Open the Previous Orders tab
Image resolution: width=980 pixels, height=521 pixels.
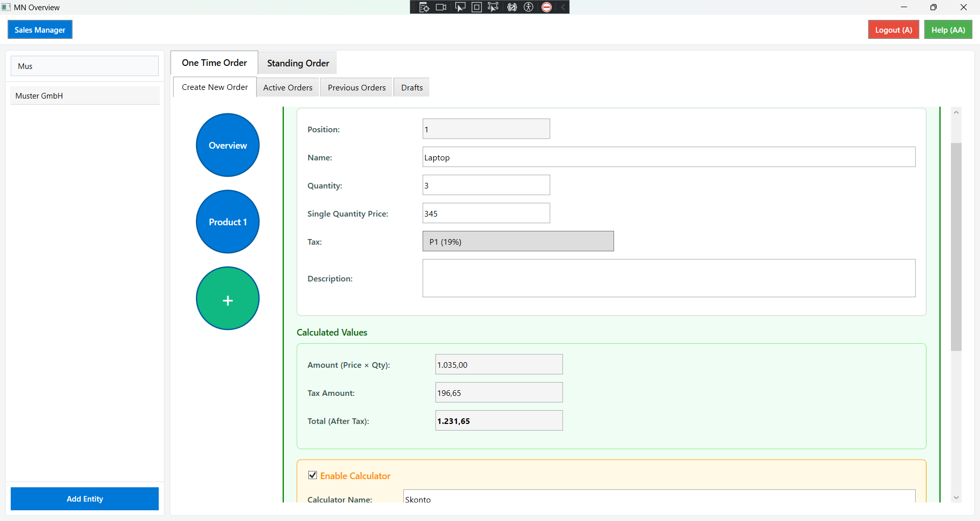356,87
